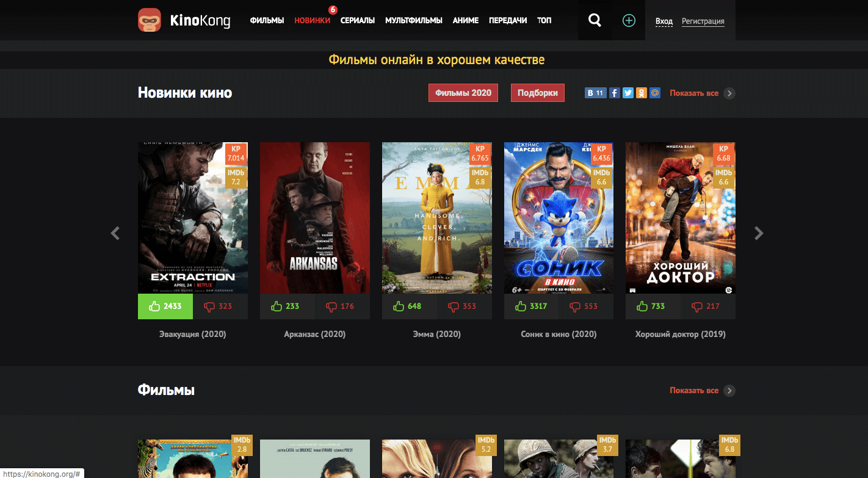This screenshot has height=478, width=868.
Task: Click the KP 7.014 rating badge
Action: [x=236, y=153]
